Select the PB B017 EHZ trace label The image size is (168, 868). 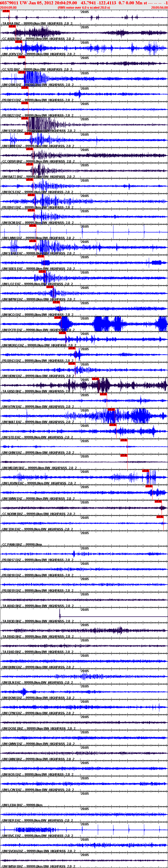[38, 560]
